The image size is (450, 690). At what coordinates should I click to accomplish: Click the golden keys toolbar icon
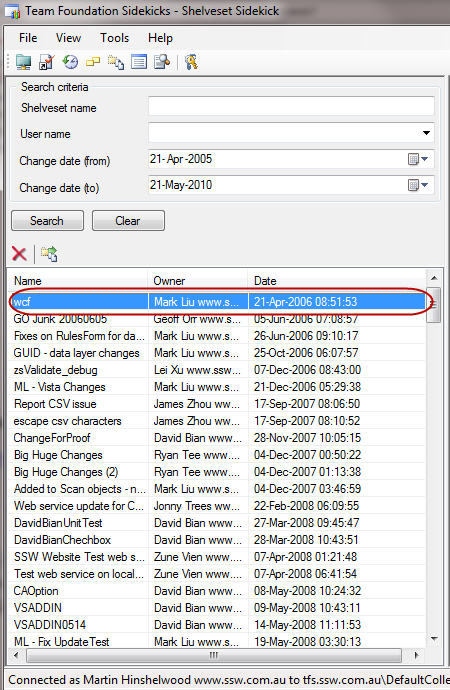pyautogui.click(x=191, y=62)
